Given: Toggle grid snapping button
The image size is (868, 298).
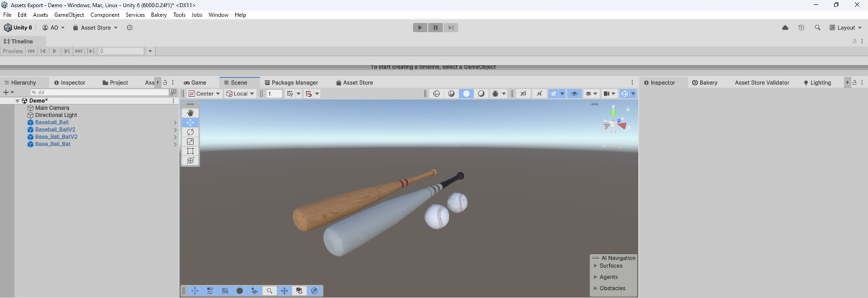Looking at the screenshot, I should (x=309, y=93).
